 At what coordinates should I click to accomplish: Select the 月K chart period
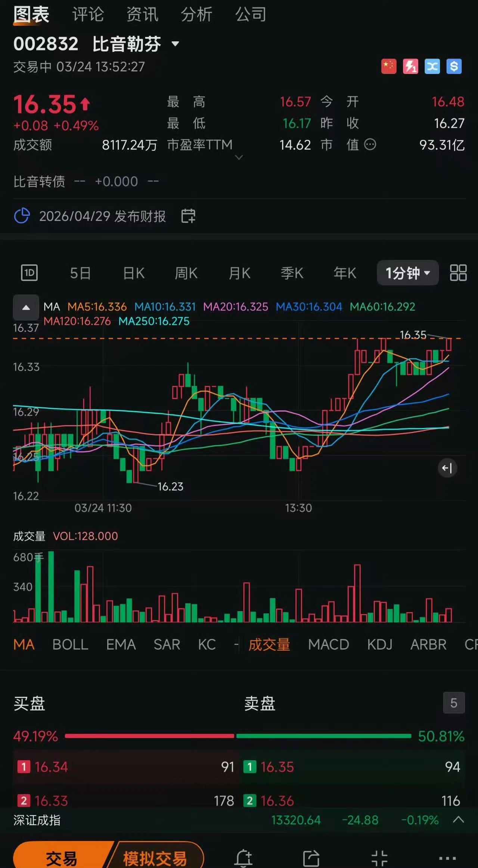click(239, 273)
